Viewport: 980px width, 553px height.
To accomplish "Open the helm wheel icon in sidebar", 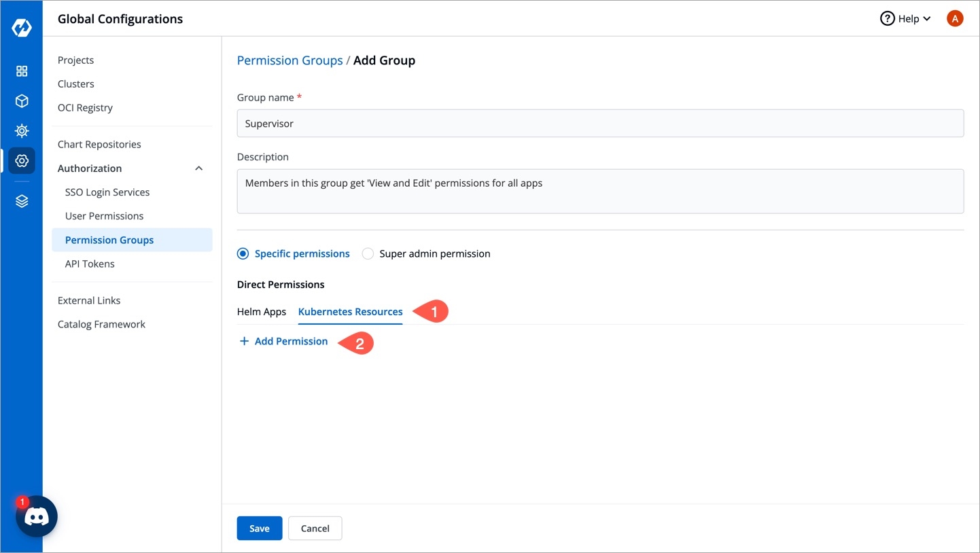I will tap(22, 130).
